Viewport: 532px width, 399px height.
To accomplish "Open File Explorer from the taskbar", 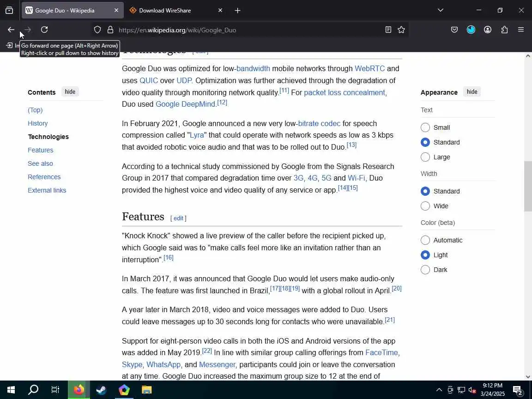I will pos(146,390).
